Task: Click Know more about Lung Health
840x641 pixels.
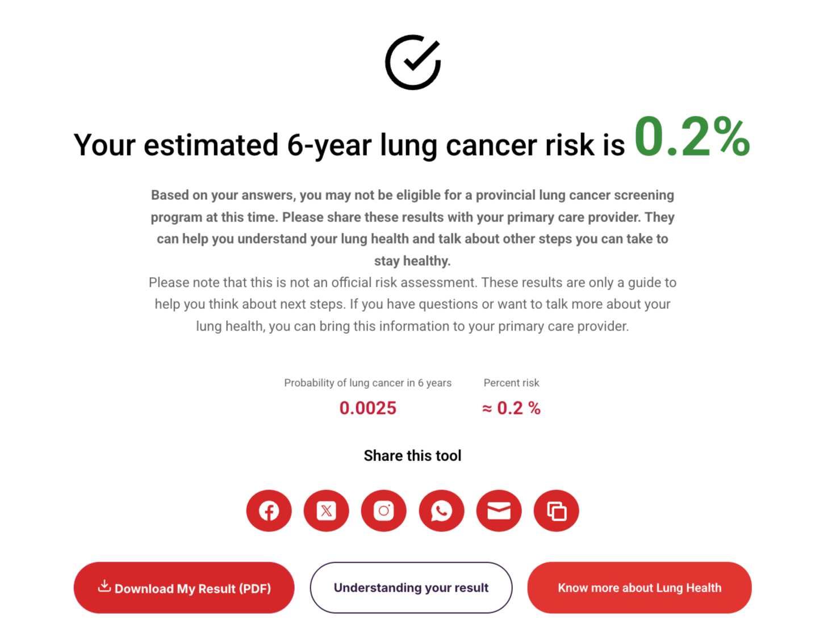Action: click(639, 588)
